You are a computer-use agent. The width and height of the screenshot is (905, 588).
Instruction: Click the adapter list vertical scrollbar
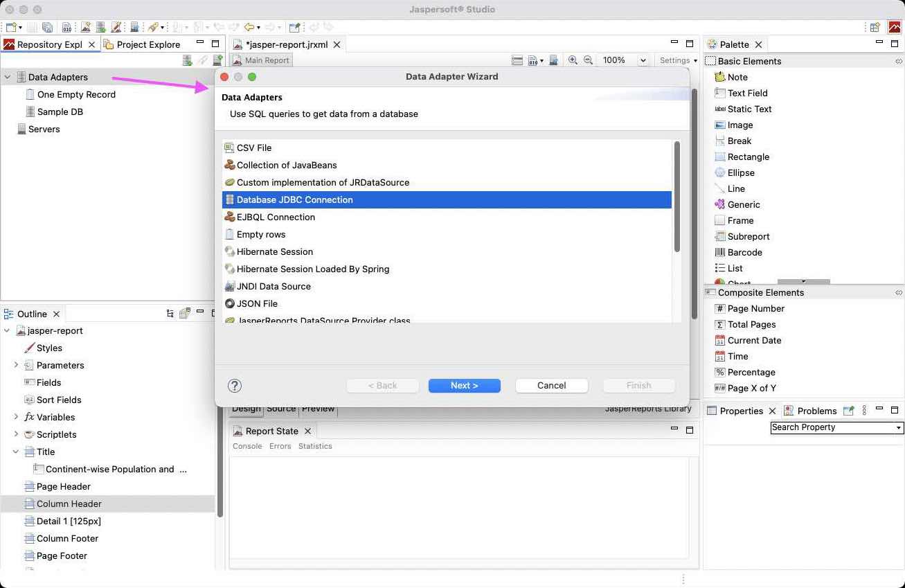(677, 197)
